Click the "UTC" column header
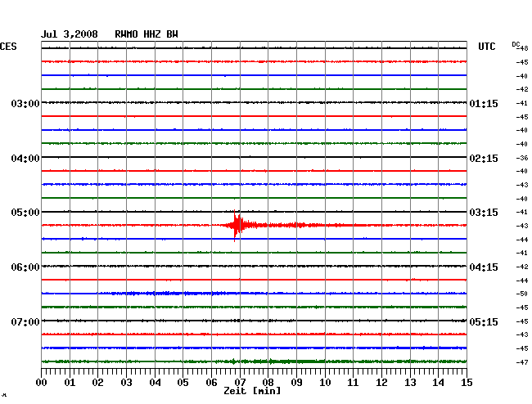 tap(486, 47)
